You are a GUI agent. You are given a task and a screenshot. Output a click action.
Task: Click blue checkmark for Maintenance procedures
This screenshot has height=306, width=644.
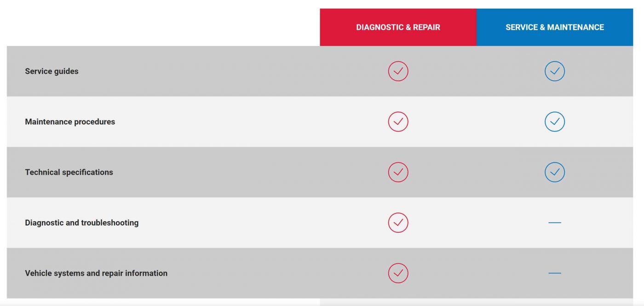555,121
